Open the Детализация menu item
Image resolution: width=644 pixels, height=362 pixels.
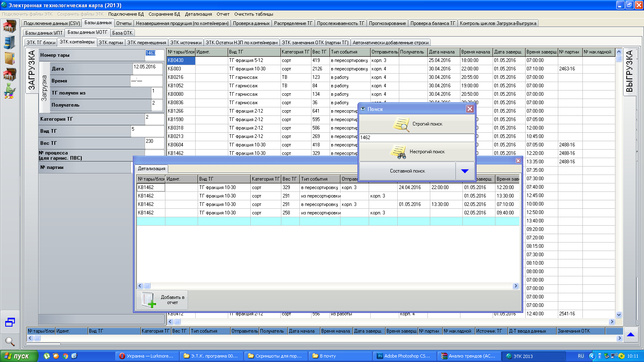pyautogui.click(x=198, y=14)
